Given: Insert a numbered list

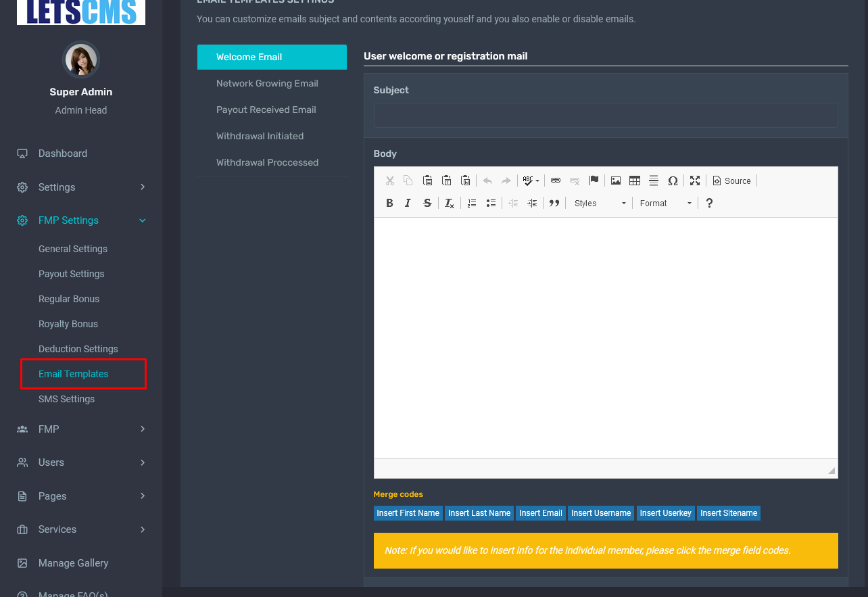Looking at the screenshot, I should 472,204.
